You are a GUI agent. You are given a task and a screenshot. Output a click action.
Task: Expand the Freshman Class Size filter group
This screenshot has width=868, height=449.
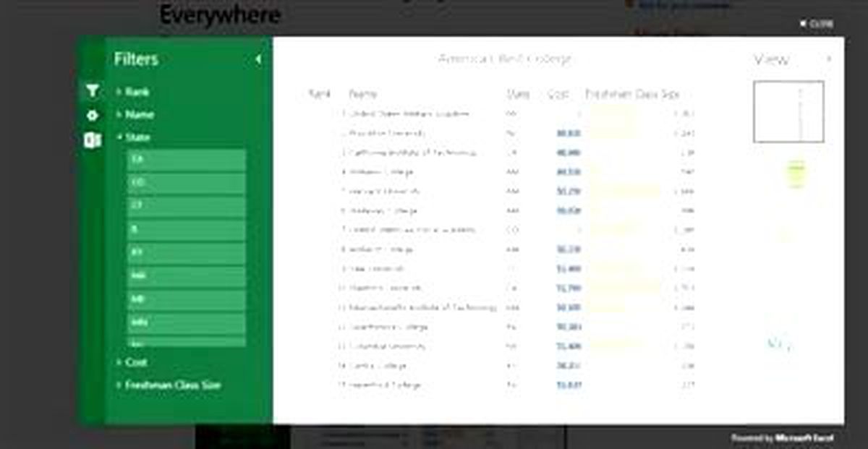pos(169,385)
